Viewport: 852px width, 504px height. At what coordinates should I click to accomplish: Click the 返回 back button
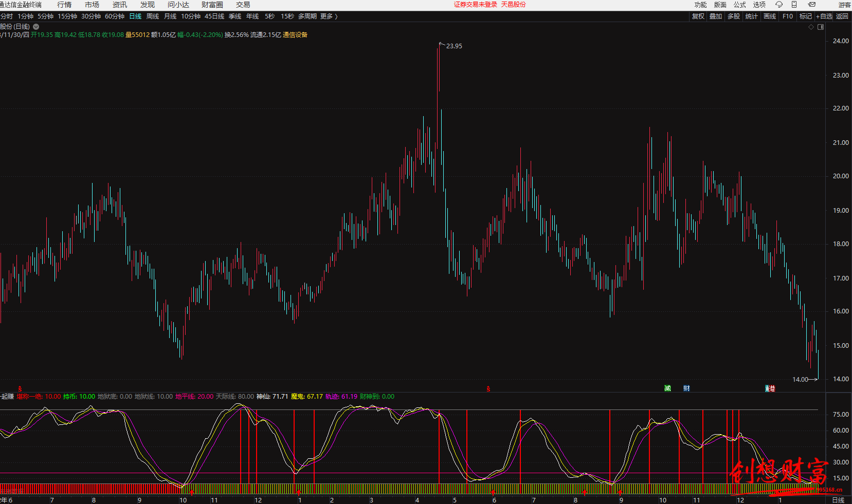click(842, 16)
